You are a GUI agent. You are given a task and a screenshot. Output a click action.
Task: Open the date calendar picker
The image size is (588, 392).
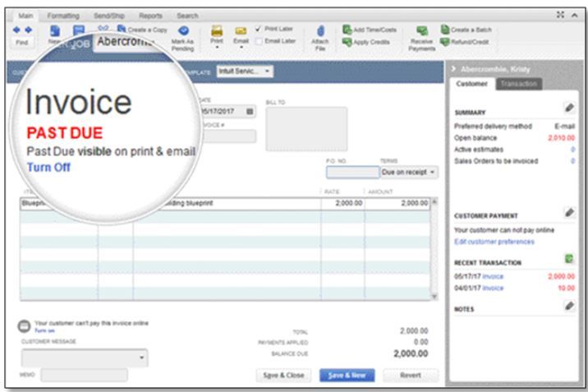click(250, 112)
